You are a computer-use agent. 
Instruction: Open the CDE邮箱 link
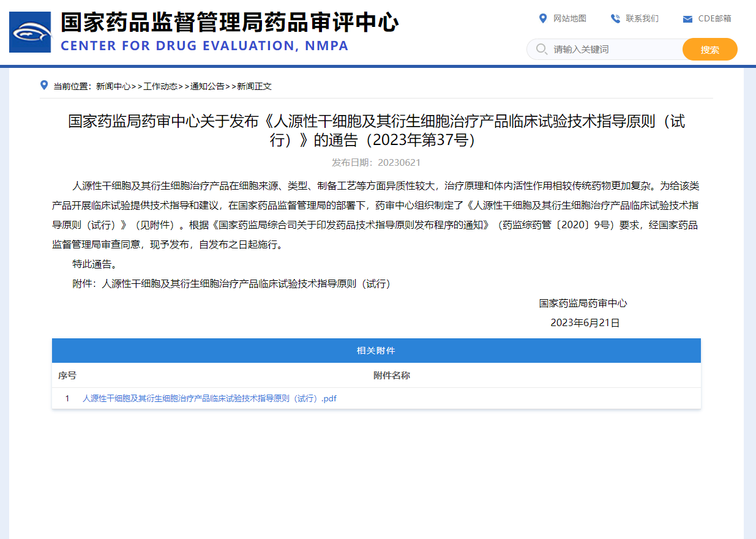coord(715,18)
